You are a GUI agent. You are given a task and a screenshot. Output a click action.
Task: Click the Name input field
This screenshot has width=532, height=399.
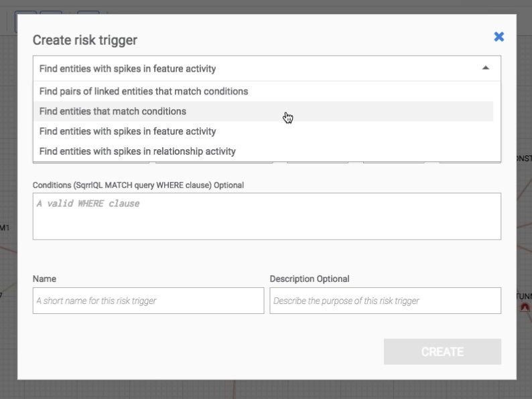(148, 301)
